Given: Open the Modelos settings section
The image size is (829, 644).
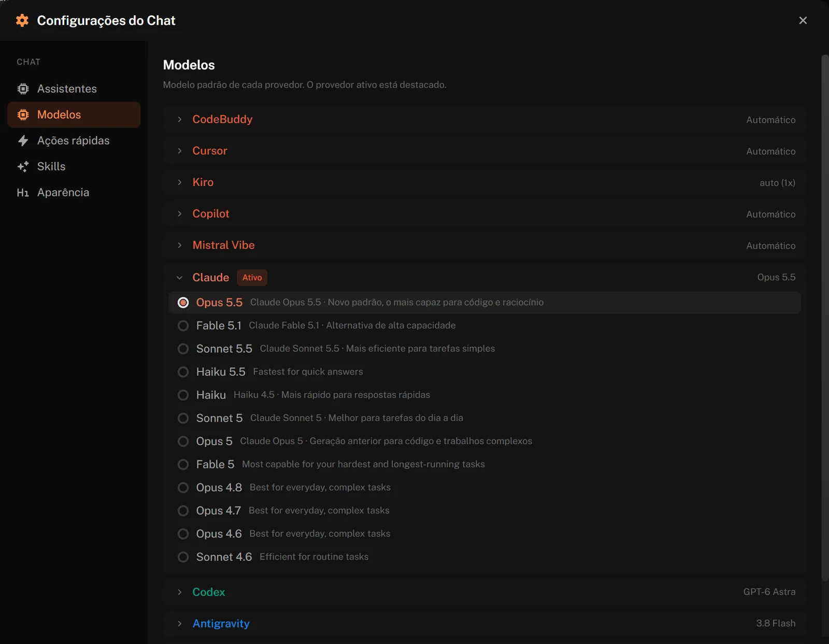Looking at the screenshot, I should click(x=74, y=115).
